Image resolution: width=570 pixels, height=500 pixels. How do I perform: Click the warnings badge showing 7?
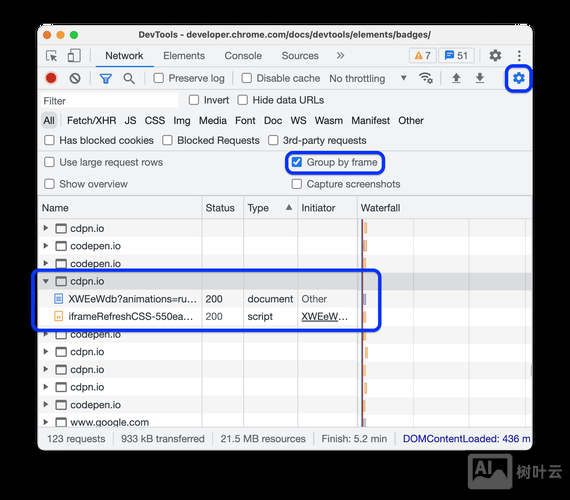point(423,56)
